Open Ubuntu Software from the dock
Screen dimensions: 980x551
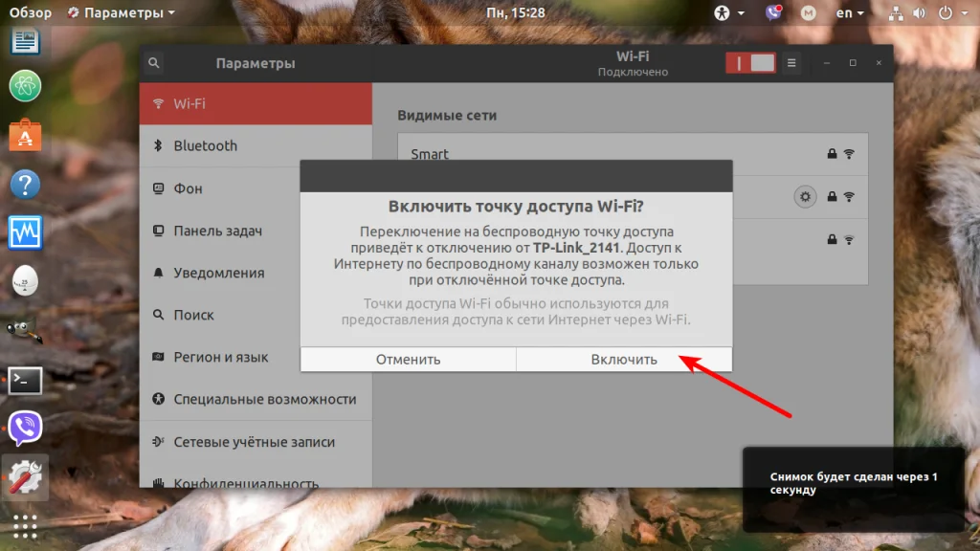click(25, 135)
